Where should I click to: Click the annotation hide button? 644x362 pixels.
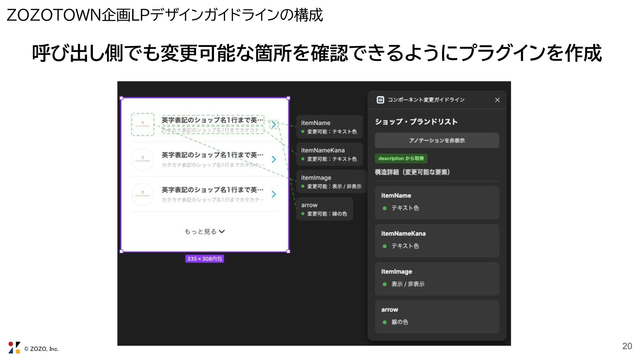point(437,140)
